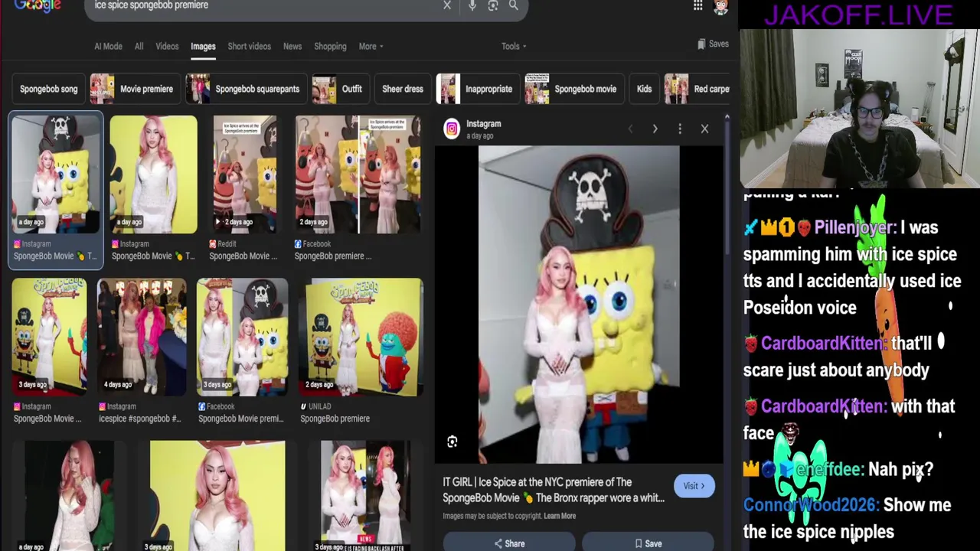980x551 pixels.
Task: Click the large preview image
Action: [579, 305]
